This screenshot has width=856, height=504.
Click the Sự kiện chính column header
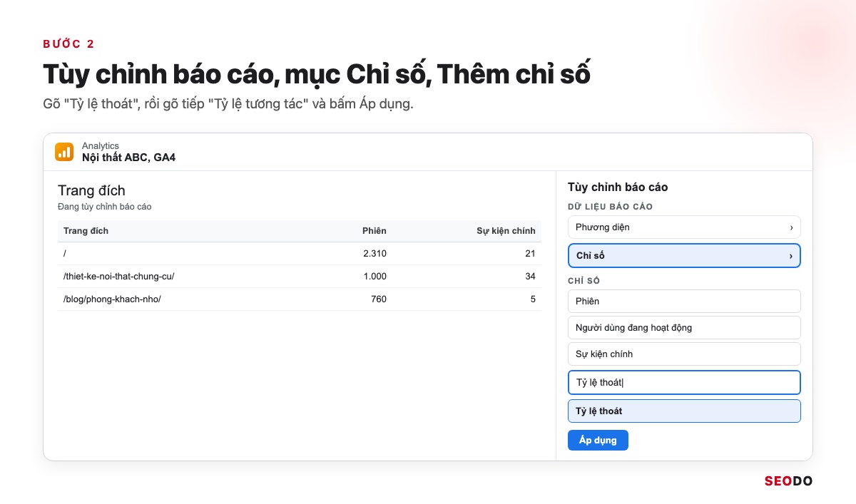click(506, 231)
